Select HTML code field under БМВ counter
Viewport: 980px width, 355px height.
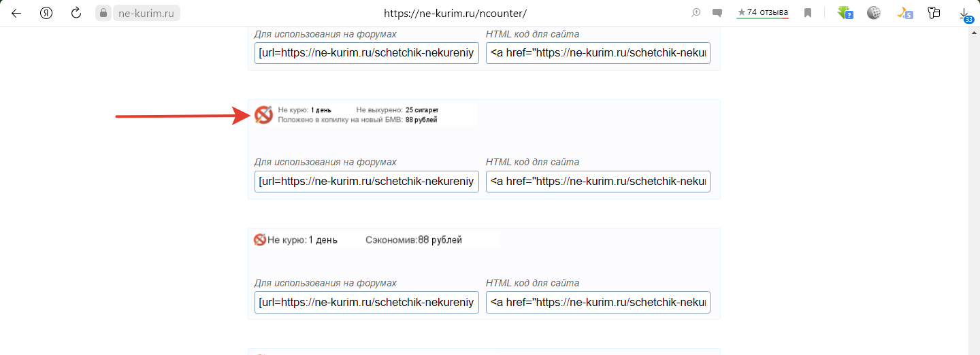click(598, 182)
